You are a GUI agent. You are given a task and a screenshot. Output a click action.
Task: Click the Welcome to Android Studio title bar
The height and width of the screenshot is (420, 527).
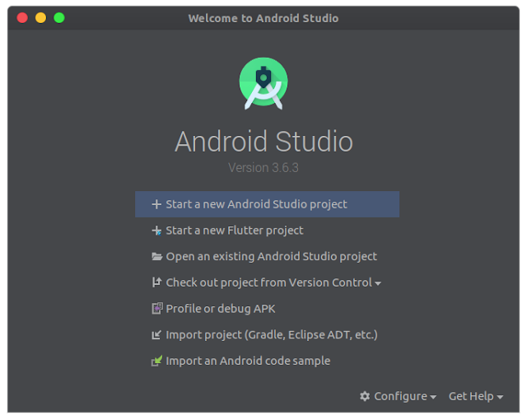pos(263,18)
